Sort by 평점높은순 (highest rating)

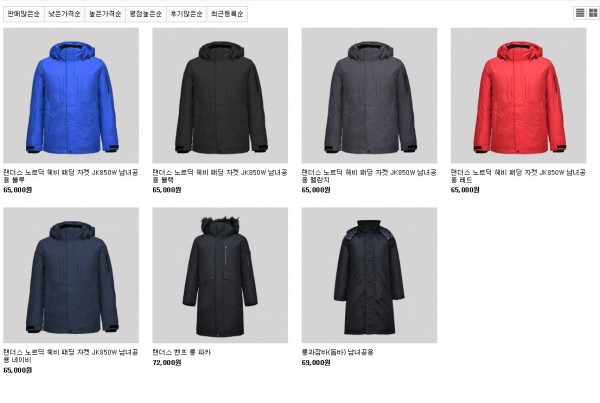(x=146, y=14)
